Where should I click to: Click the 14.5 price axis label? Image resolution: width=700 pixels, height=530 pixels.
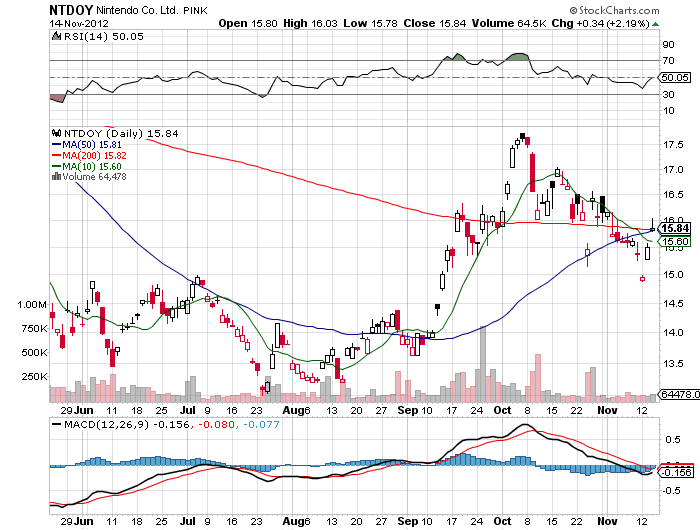[x=673, y=304]
